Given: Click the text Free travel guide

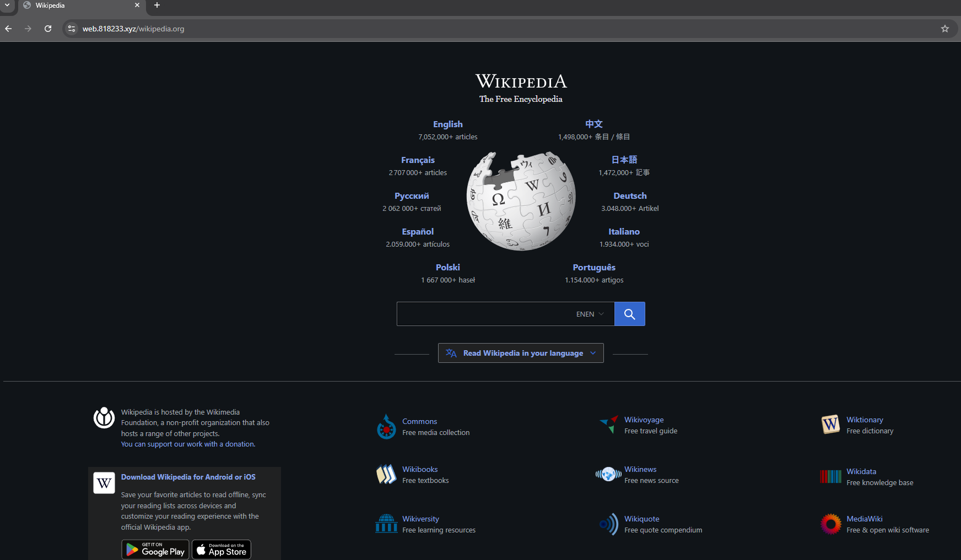Looking at the screenshot, I should tap(651, 431).
